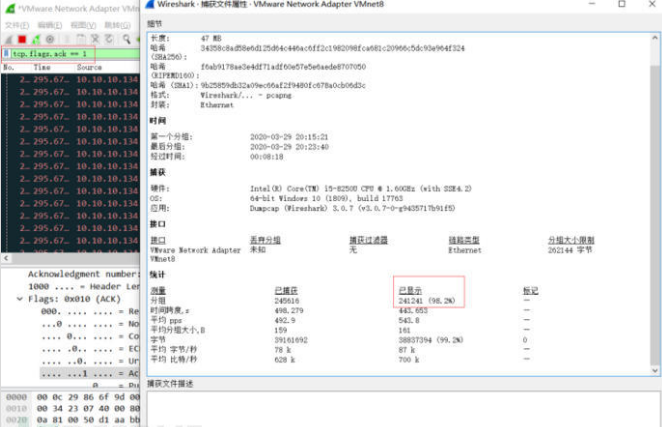The image size is (662, 427).
Task: Open the 编辑(E) menu
Action: [x=49, y=24]
